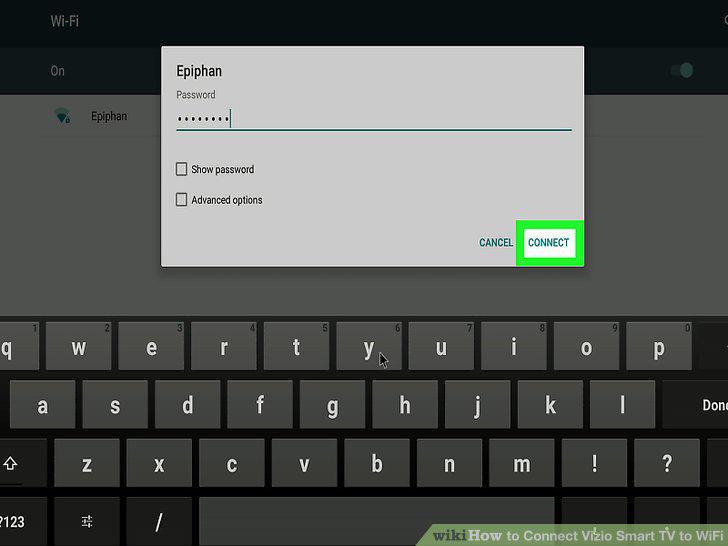Tap the w key
Screen dimensions: 728x546
78,346
